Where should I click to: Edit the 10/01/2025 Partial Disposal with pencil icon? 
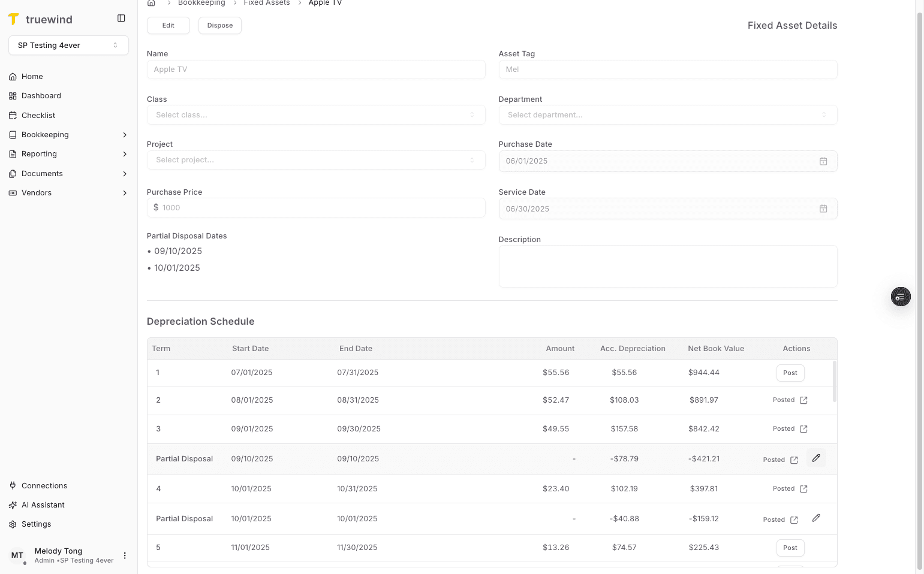click(x=816, y=517)
